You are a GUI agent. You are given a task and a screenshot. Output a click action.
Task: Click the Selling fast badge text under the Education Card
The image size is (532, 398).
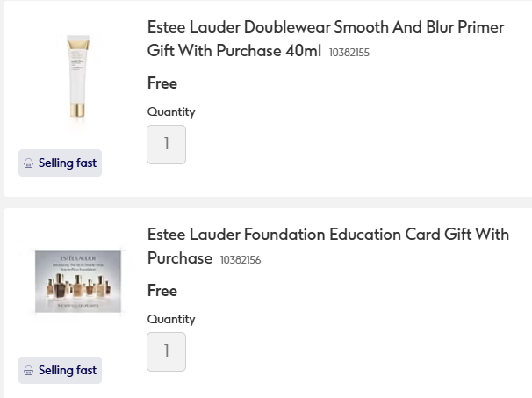[68, 371]
